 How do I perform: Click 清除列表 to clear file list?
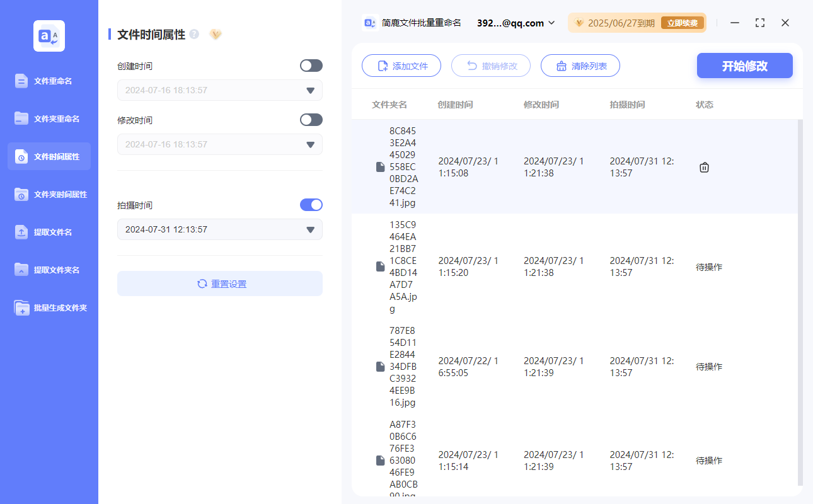pos(580,65)
